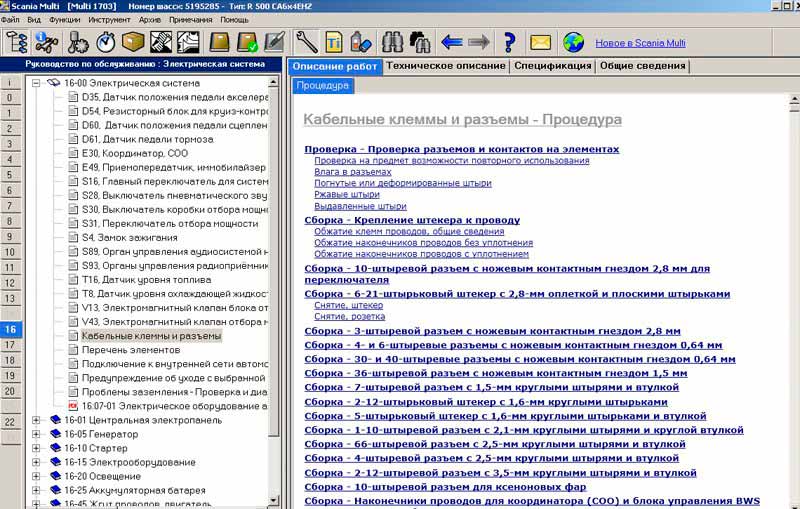The image size is (800, 509).
Task: Click the globe icon
Action: (573, 42)
